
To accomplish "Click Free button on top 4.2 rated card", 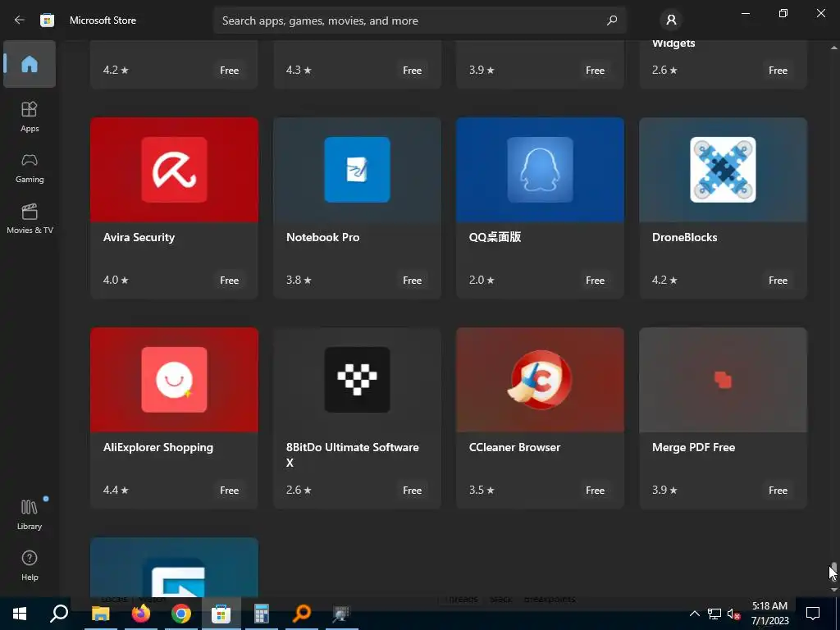I will (x=230, y=71).
